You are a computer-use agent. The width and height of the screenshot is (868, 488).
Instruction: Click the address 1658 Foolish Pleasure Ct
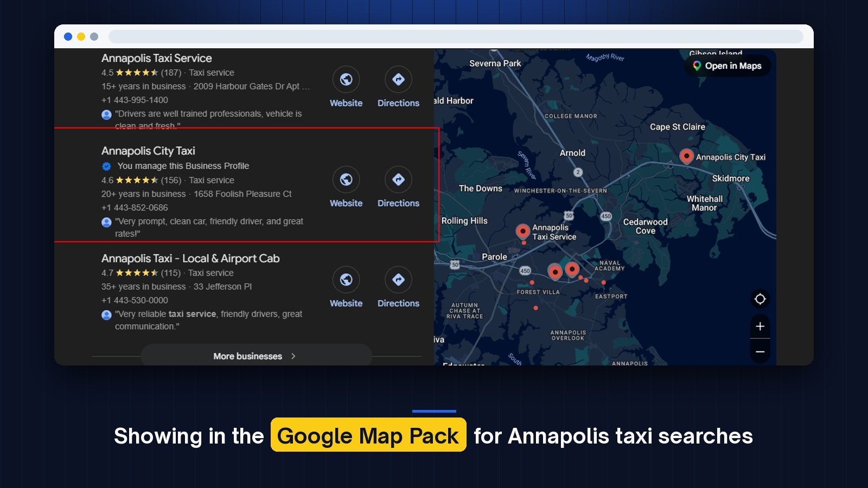[x=242, y=194]
